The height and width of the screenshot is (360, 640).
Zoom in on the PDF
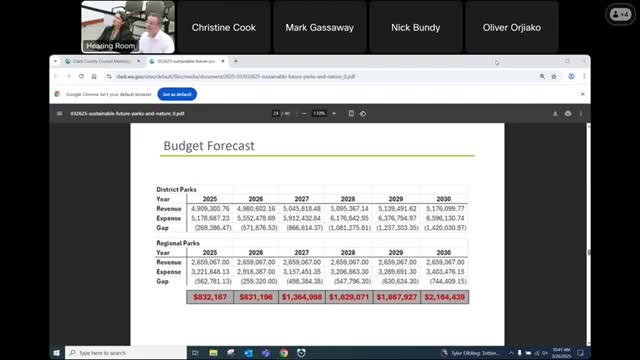[334, 113]
